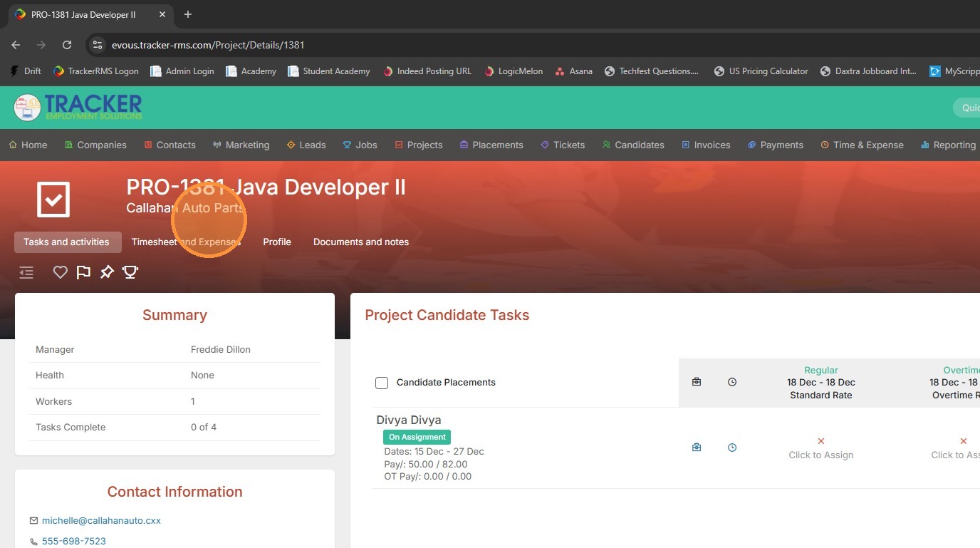Click the clock icon in Divya Divya's row
The image size is (980, 548).
click(732, 448)
